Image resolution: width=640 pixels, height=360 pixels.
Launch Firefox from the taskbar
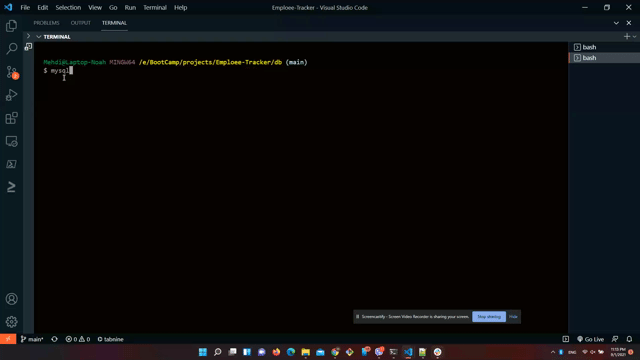[276, 352]
